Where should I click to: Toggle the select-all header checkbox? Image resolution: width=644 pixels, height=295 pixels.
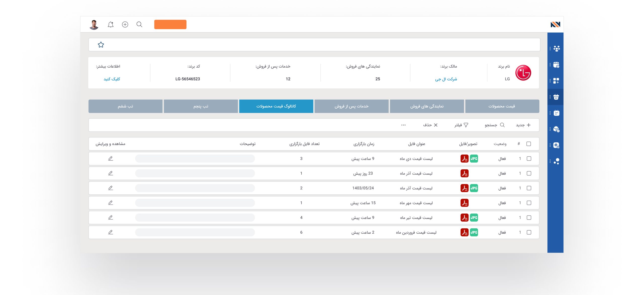529,144
